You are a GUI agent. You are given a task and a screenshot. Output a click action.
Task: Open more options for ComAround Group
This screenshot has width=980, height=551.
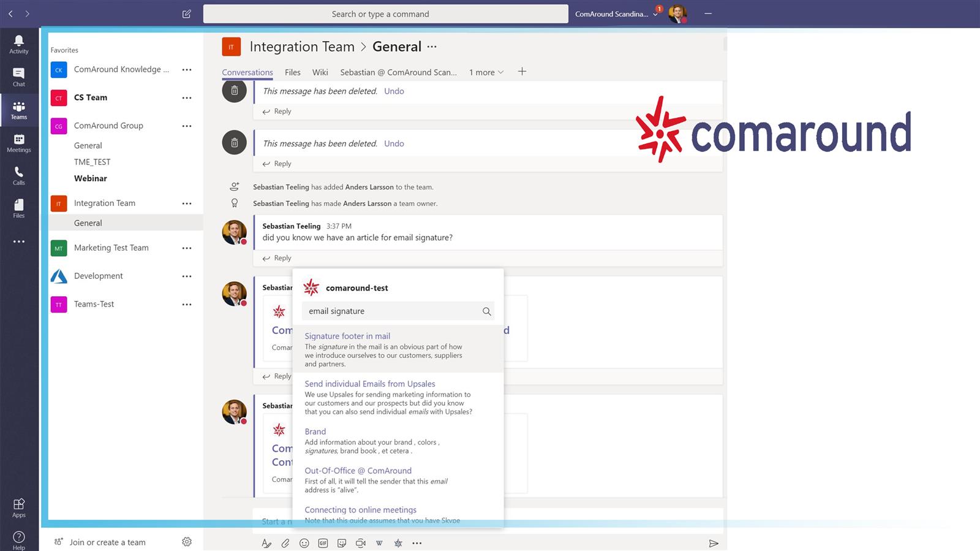pos(187,126)
